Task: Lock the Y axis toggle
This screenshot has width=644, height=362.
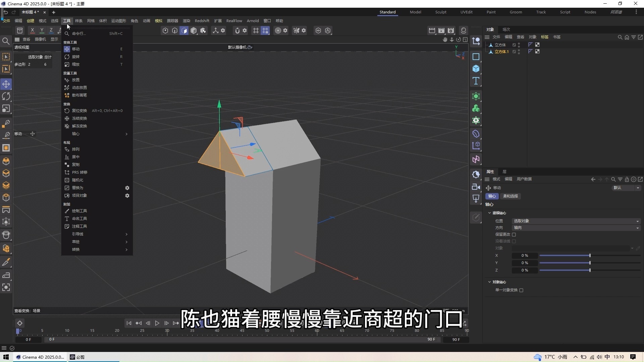Action: coord(42,31)
